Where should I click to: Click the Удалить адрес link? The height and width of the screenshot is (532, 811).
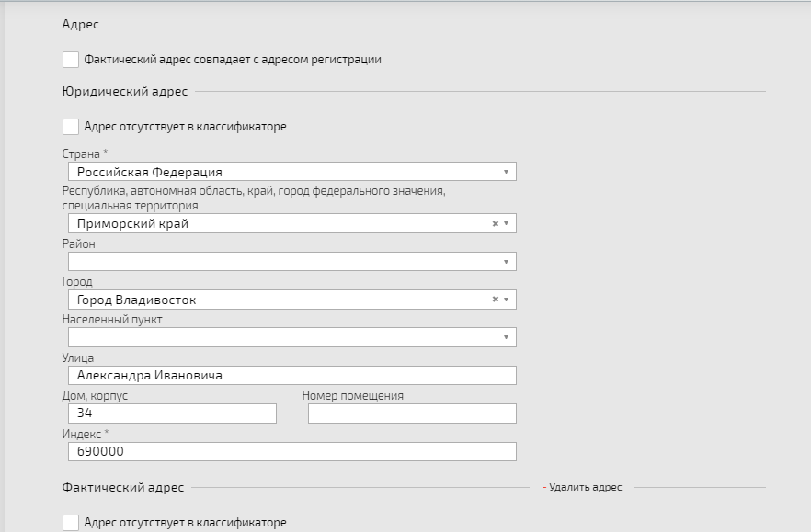click(585, 487)
